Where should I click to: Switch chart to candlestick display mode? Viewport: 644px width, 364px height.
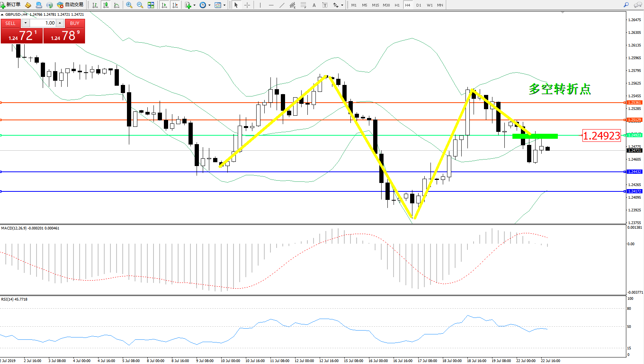click(106, 5)
